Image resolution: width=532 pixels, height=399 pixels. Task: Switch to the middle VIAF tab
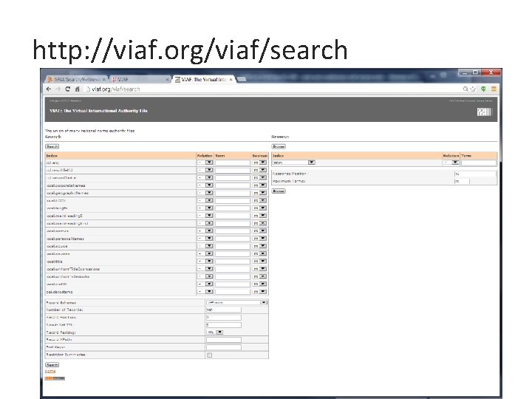138,79
